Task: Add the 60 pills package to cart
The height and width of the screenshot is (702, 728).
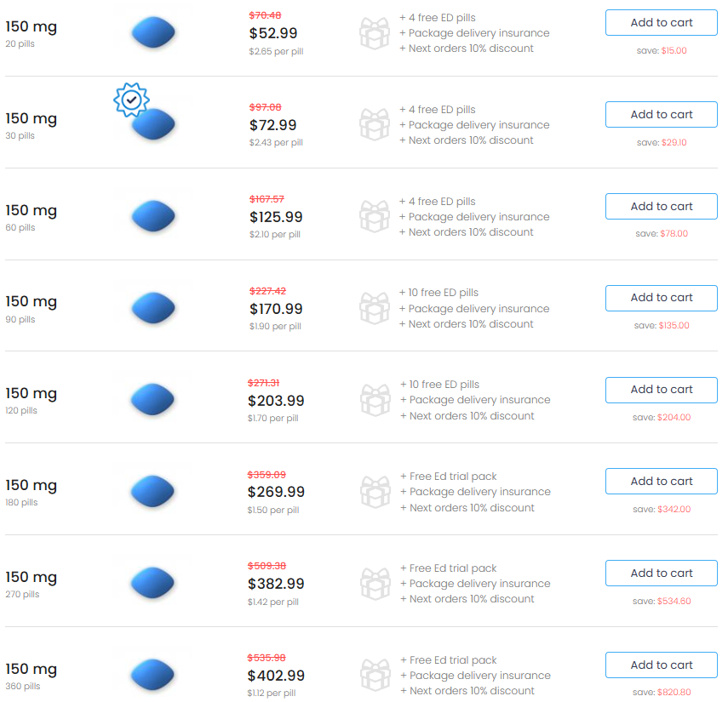Action: [661, 207]
